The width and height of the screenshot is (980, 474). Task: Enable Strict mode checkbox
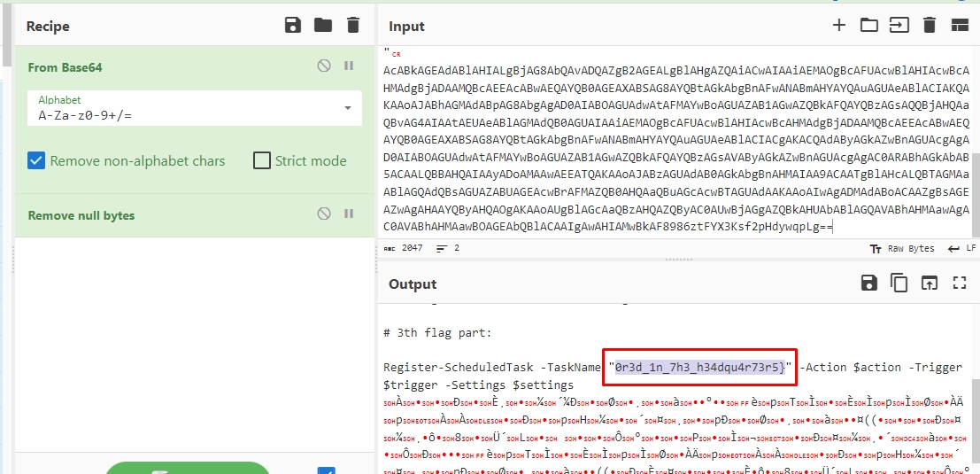(x=262, y=160)
